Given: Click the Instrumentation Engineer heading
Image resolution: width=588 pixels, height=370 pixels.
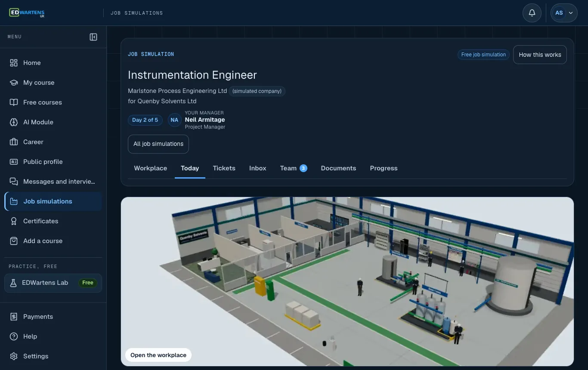Looking at the screenshot, I should [x=192, y=75].
